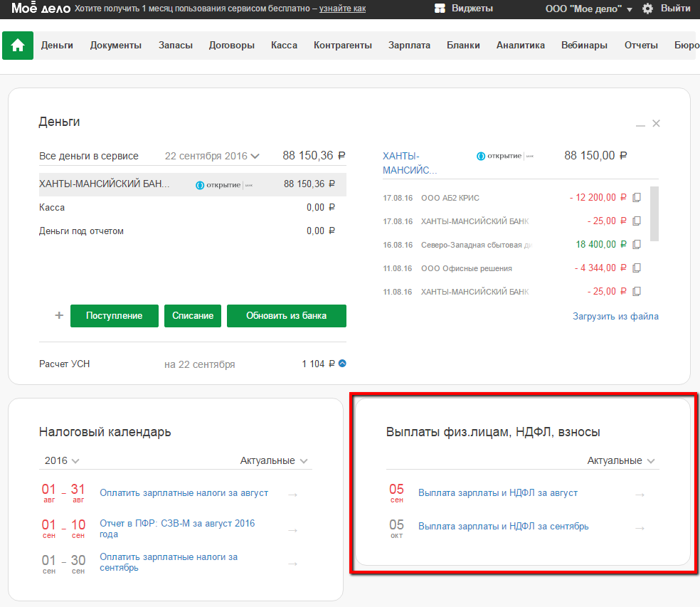Click copy icon for ООО Офисные решения row
Screen dimensions: 700x607
coord(637,268)
